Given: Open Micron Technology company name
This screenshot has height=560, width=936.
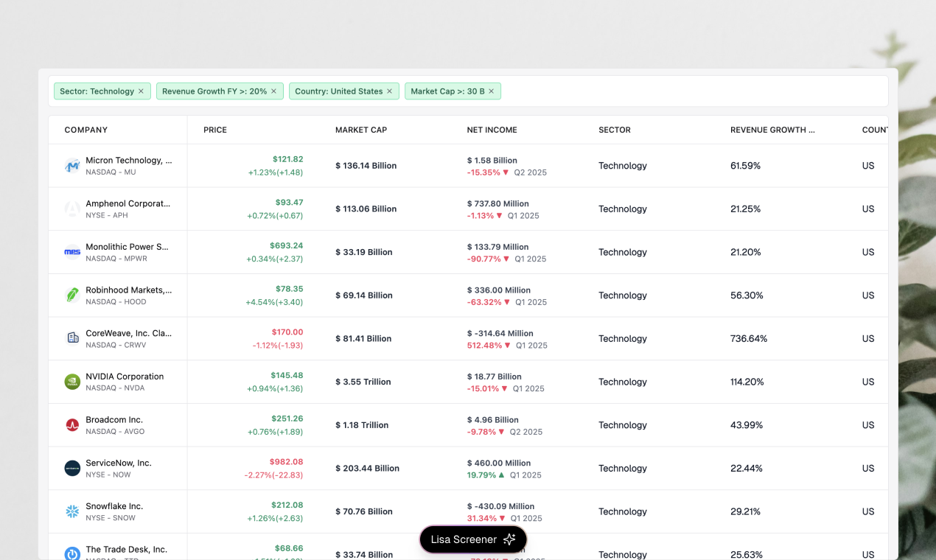Looking at the screenshot, I should coord(129,160).
